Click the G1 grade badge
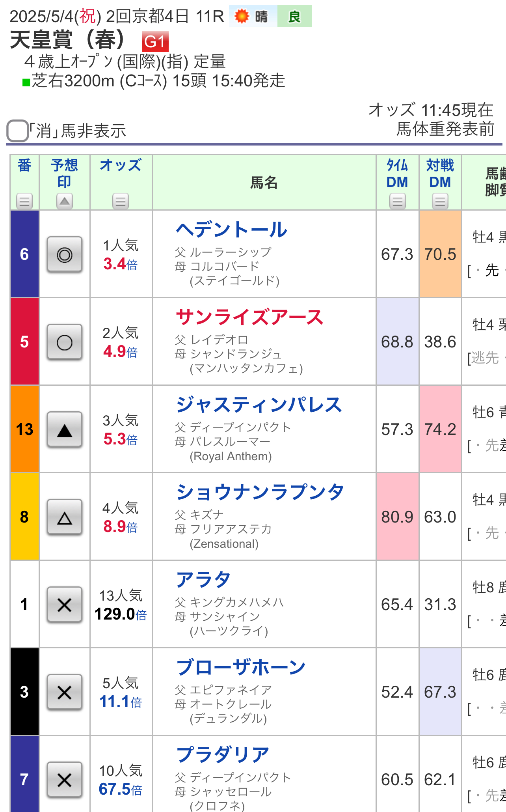The width and height of the screenshot is (506, 812). pos(155,41)
